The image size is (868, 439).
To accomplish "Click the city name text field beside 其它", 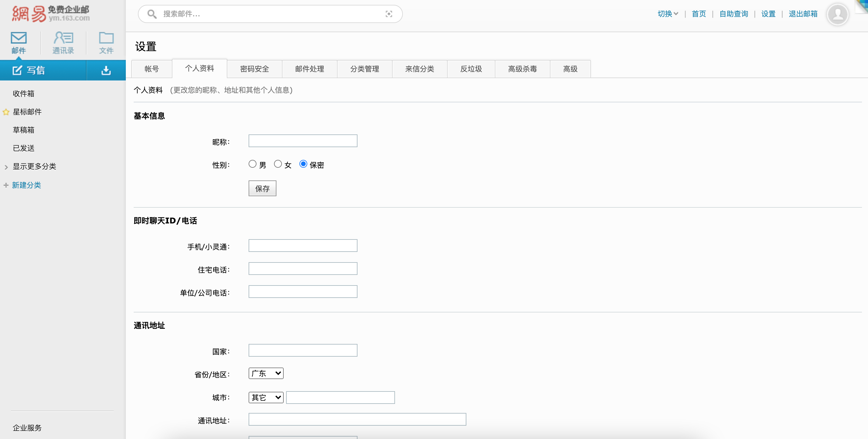I will tap(340, 397).
